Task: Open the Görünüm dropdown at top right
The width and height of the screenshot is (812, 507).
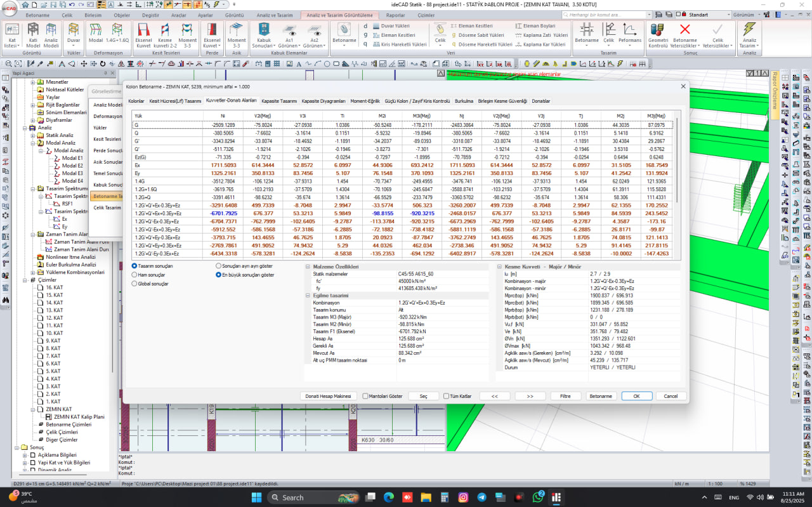Action: point(746,15)
